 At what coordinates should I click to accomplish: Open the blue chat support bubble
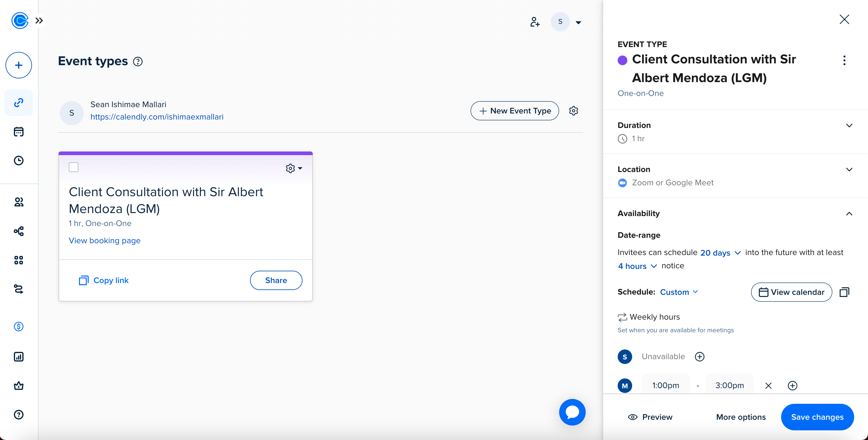(572, 412)
